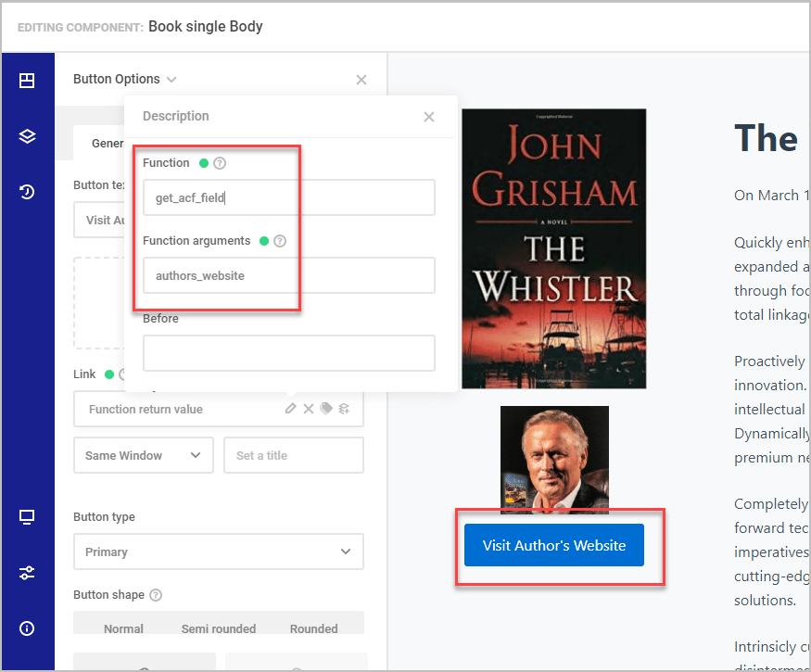Open the Same Window target dropdown
Screen dimensions: 811x672
pyautogui.click(x=143, y=455)
